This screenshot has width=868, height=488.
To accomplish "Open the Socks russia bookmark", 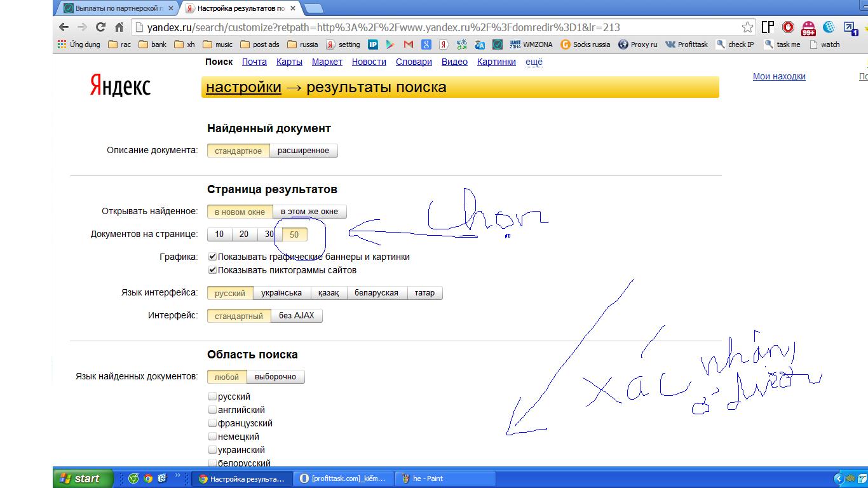I will [x=585, y=44].
